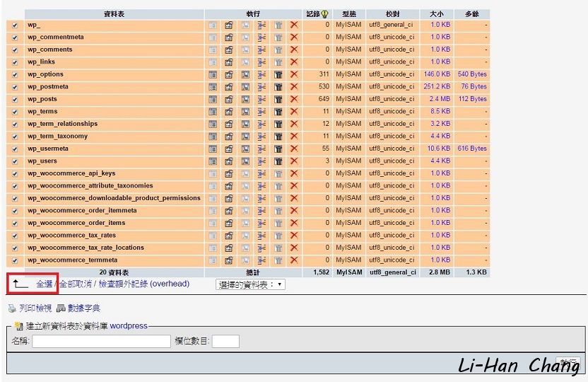Drop wp_woocommerce_termmeta table red X
This screenshot has width=588, height=382.
[294, 260]
